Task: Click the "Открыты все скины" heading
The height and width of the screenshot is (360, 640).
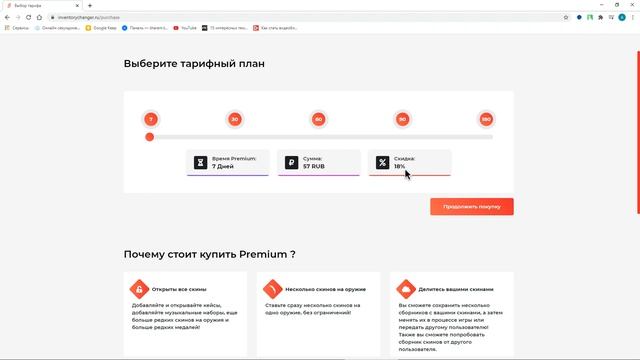Action: coord(179,289)
